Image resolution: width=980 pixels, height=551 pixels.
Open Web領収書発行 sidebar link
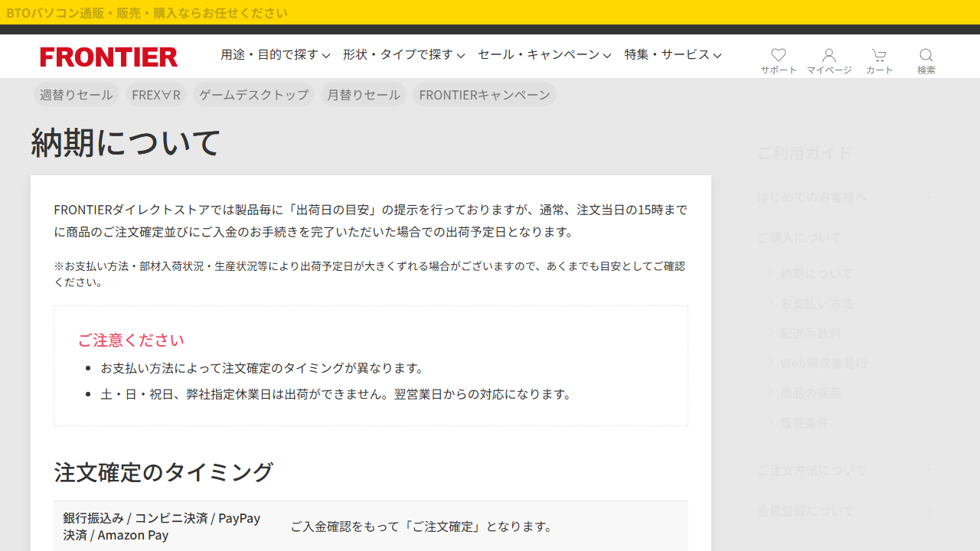[823, 363]
